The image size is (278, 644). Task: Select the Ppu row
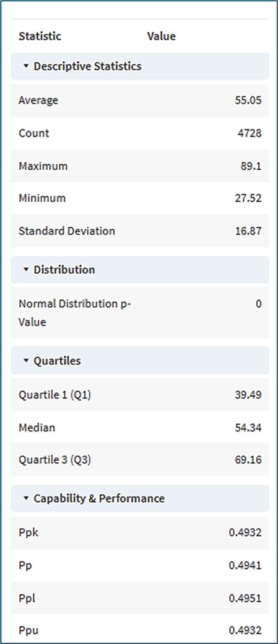point(140,629)
